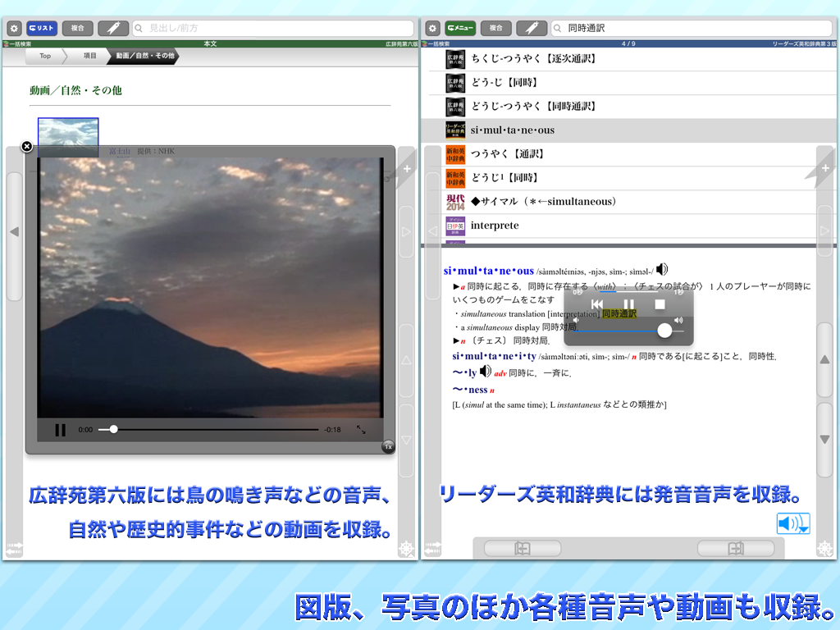
Task: Jump to next entry in left pane
Action: (x=407, y=440)
